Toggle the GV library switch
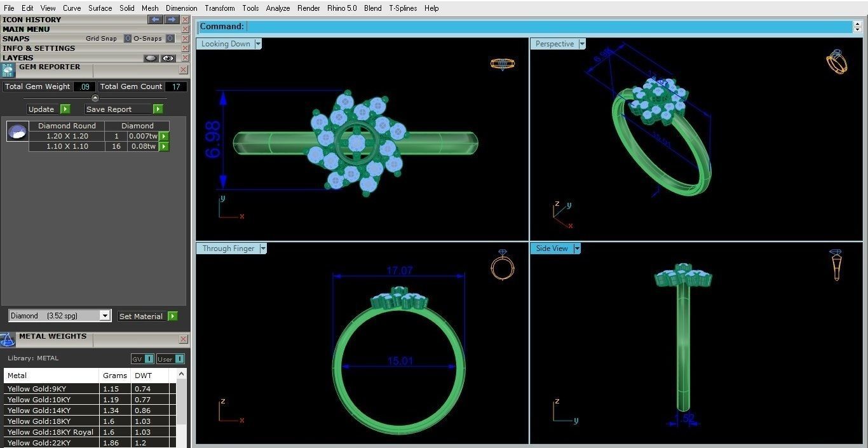The height and width of the screenshot is (448, 868). (x=142, y=359)
